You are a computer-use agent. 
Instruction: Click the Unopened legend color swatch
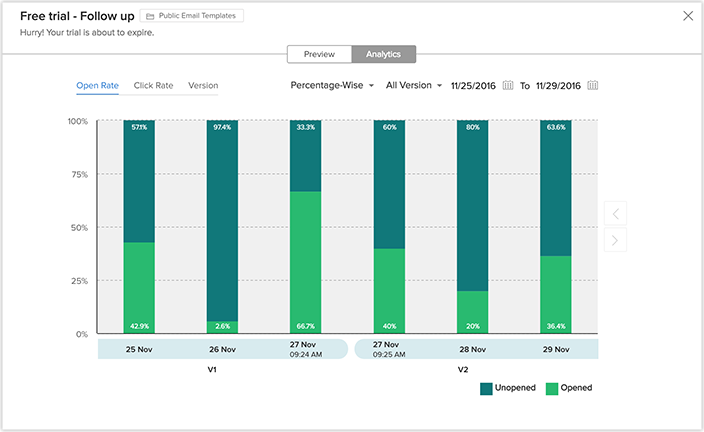(488, 388)
